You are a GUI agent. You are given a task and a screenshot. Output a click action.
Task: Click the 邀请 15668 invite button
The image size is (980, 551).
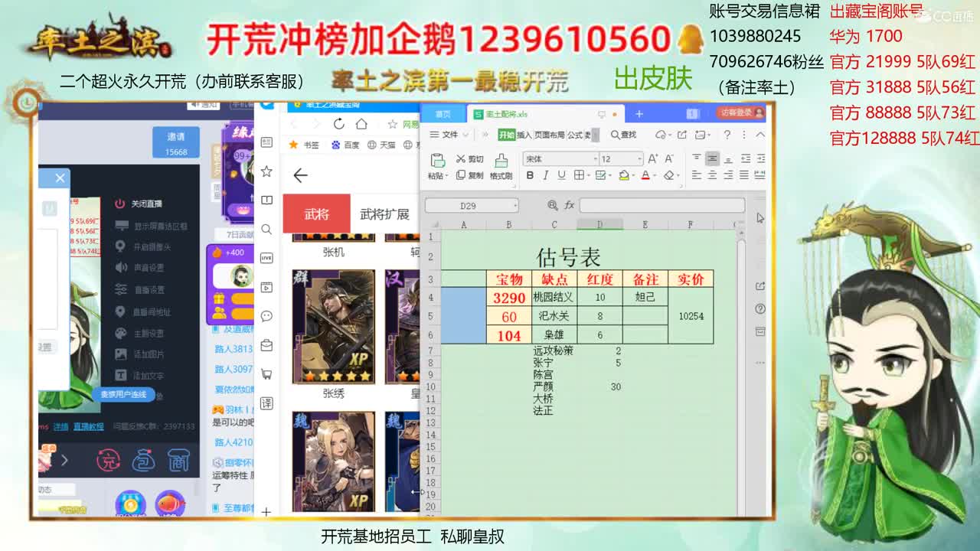[x=176, y=142]
